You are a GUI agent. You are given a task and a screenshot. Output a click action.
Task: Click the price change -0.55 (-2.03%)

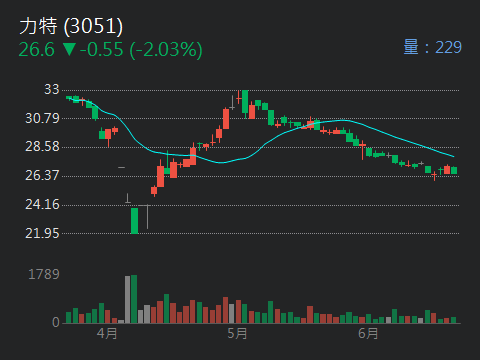[141, 50]
